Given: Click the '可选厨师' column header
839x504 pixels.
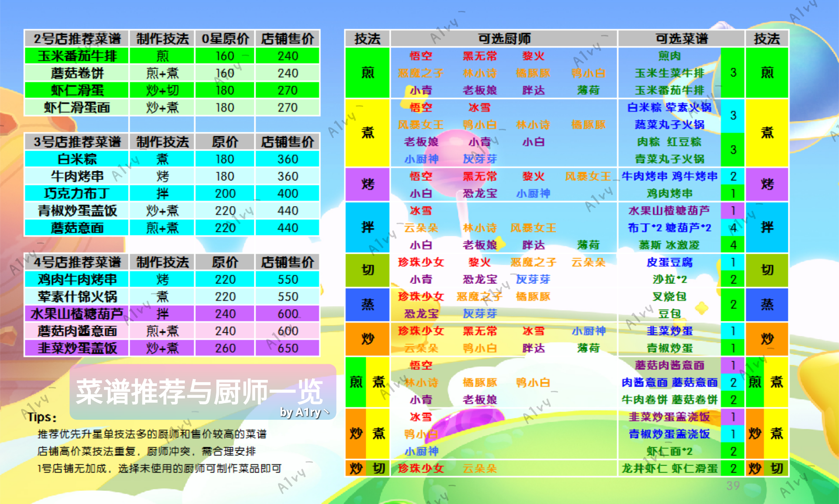Looking at the screenshot, I should pyautogui.click(x=504, y=38).
